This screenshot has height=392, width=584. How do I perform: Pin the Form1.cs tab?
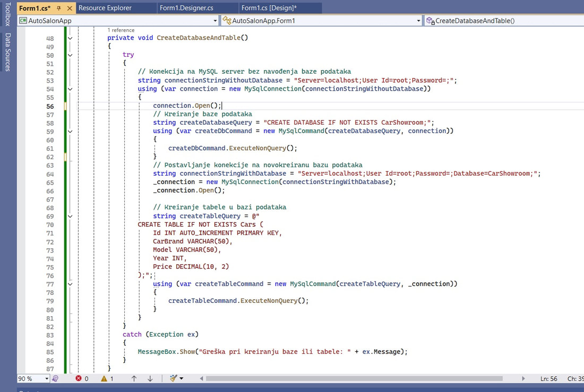[59, 8]
